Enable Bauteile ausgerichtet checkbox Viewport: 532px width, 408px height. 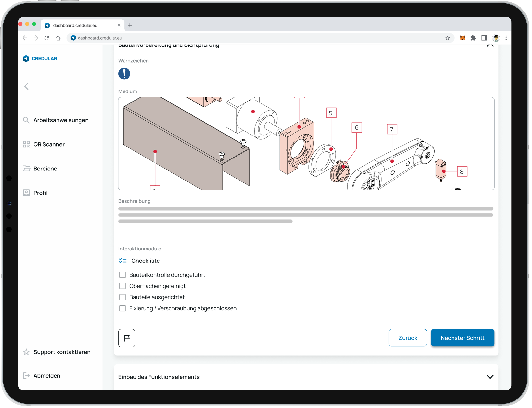pyautogui.click(x=122, y=297)
